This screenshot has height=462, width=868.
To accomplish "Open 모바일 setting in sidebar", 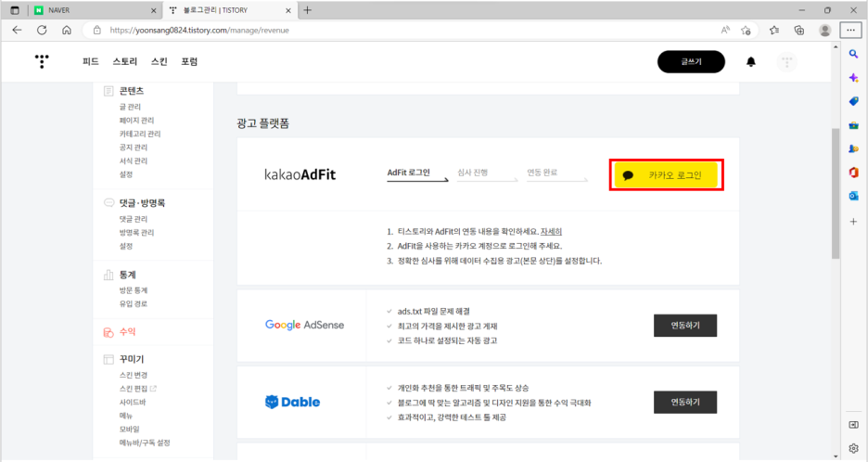I will click(130, 429).
